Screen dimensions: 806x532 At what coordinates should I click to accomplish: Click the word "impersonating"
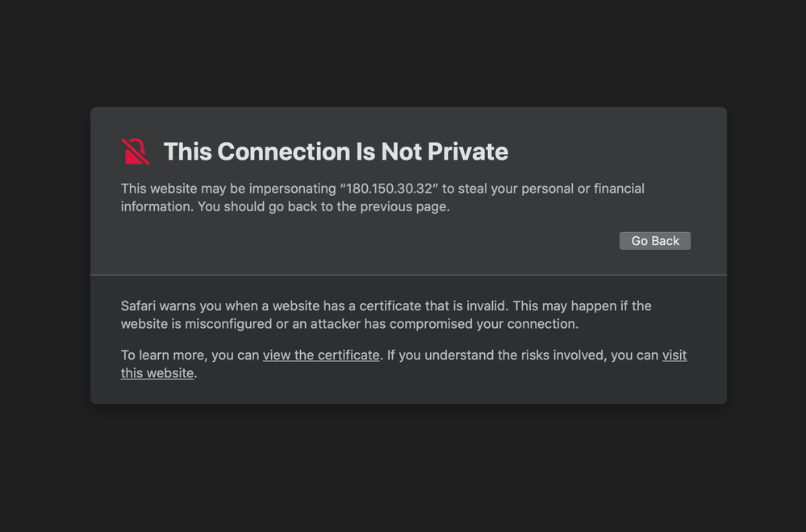pyautogui.click(x=293, y=189)
